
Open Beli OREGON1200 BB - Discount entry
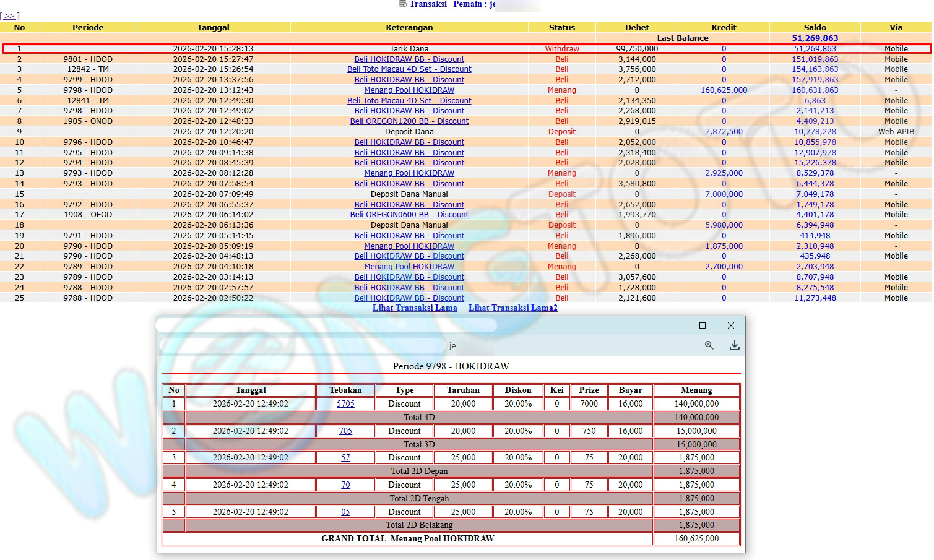coord(409,121)
